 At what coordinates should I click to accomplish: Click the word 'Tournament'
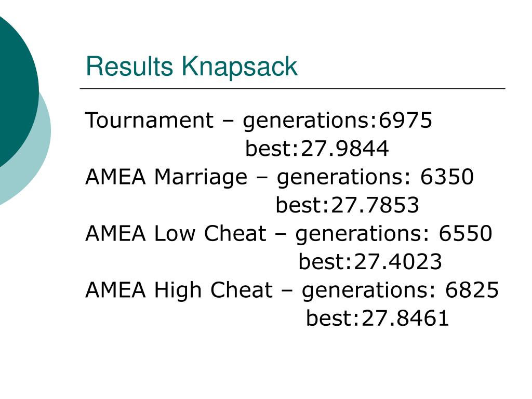coord(149,120)
